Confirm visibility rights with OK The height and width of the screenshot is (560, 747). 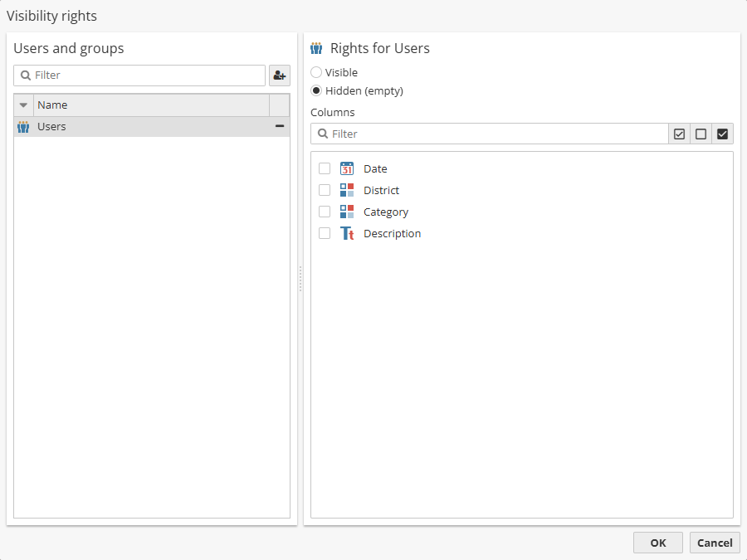point(657,543)
